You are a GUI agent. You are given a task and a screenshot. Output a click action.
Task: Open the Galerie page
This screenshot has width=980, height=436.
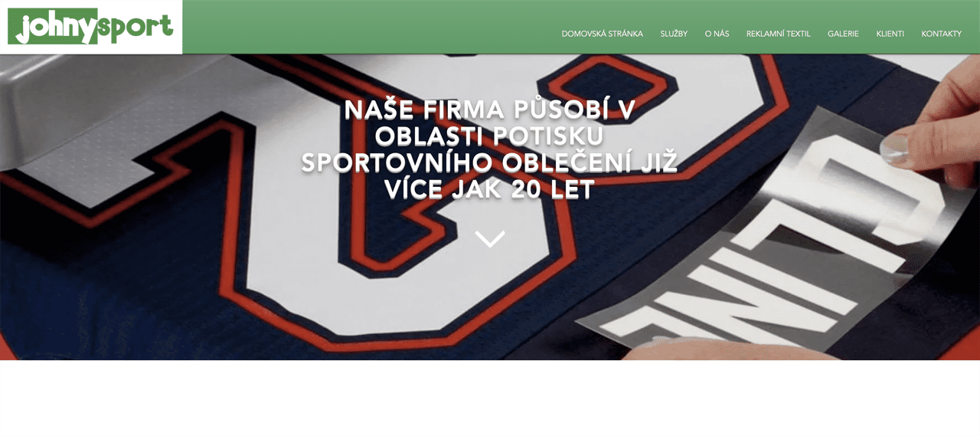coord(843,34)
